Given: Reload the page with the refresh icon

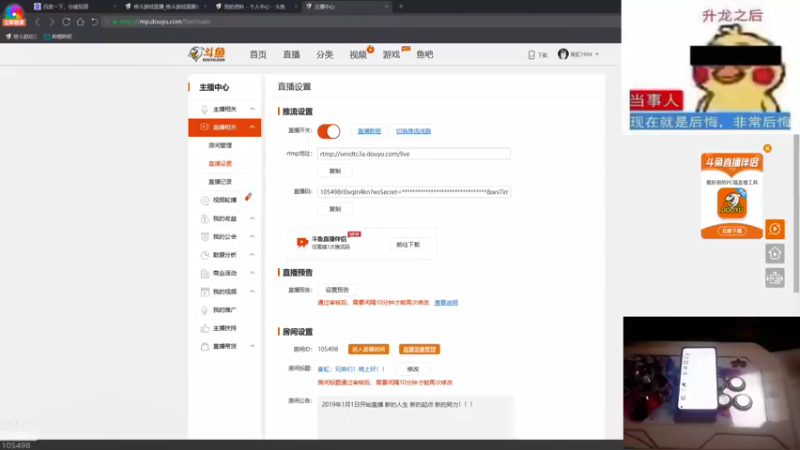Looking at the screenshot, I should tap(66, 22).
